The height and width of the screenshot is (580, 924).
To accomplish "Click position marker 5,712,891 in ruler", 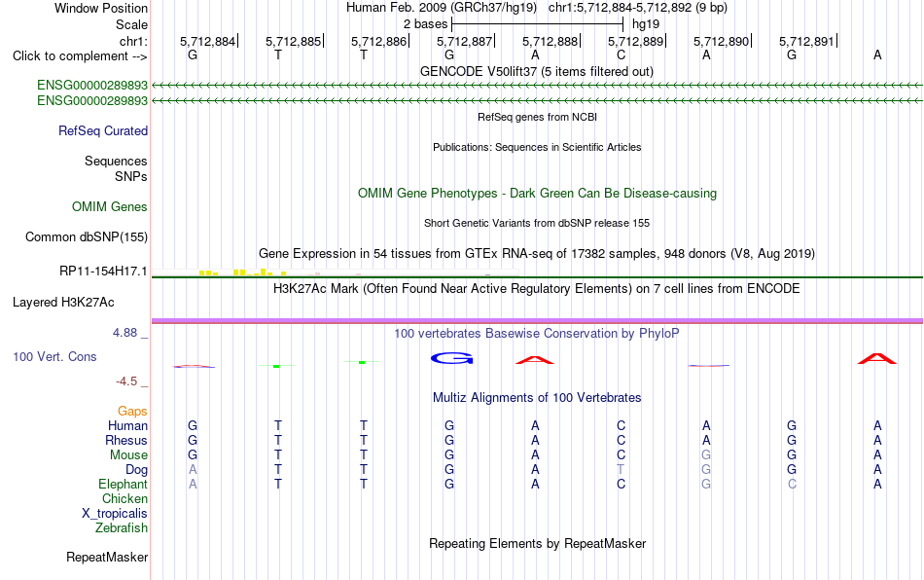I will [x=806, y=41].
